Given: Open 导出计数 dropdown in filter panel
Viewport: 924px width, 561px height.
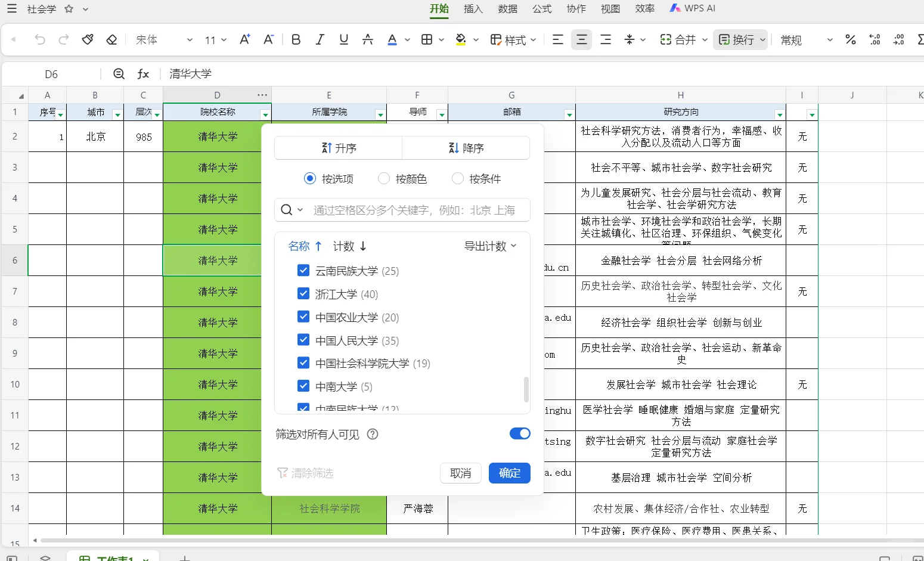Looking at the screenshot, I should click(491, 246).
